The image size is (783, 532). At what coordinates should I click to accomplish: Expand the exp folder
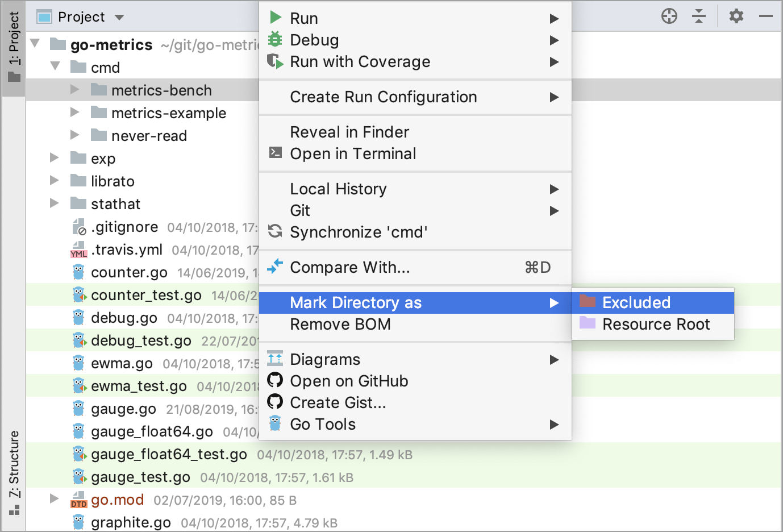pyautogui.click(x=53, y=158)
